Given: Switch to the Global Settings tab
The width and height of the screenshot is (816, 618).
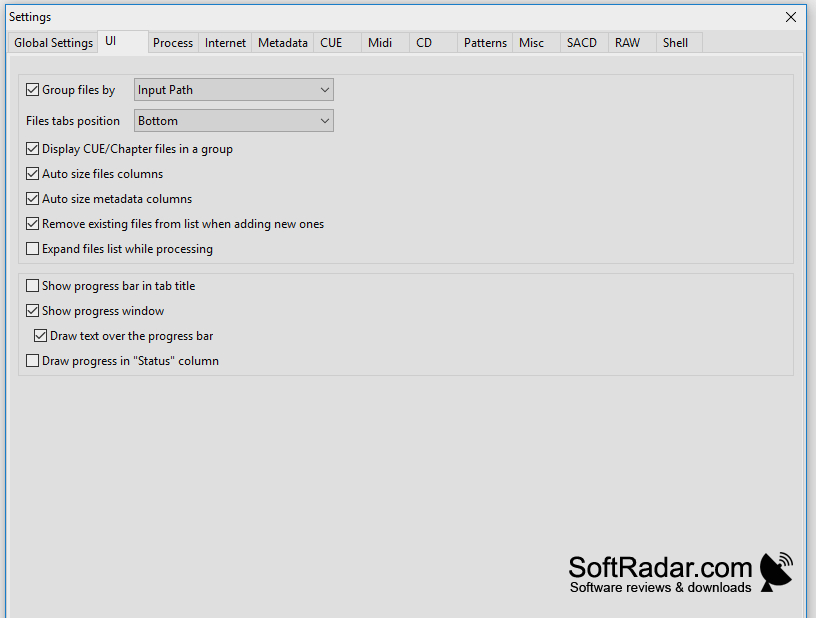Looking at the screenshot, I should pos(53,43).
